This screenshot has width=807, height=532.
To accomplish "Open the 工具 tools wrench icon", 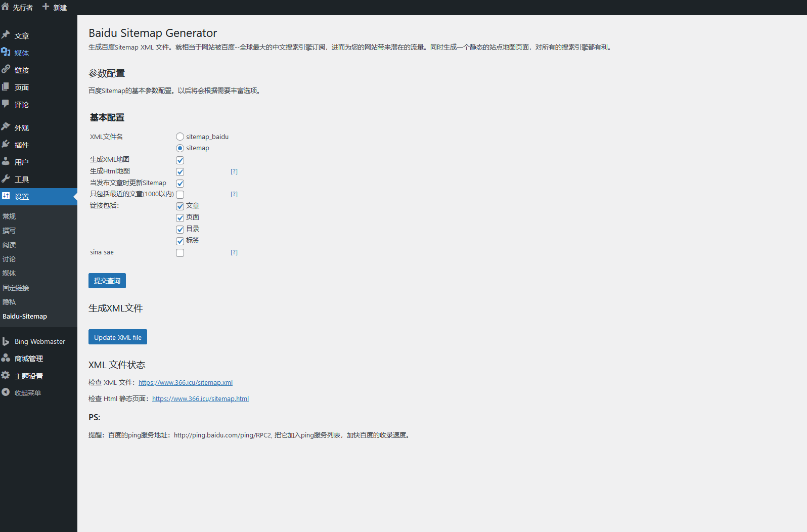I will coord(6,179).
